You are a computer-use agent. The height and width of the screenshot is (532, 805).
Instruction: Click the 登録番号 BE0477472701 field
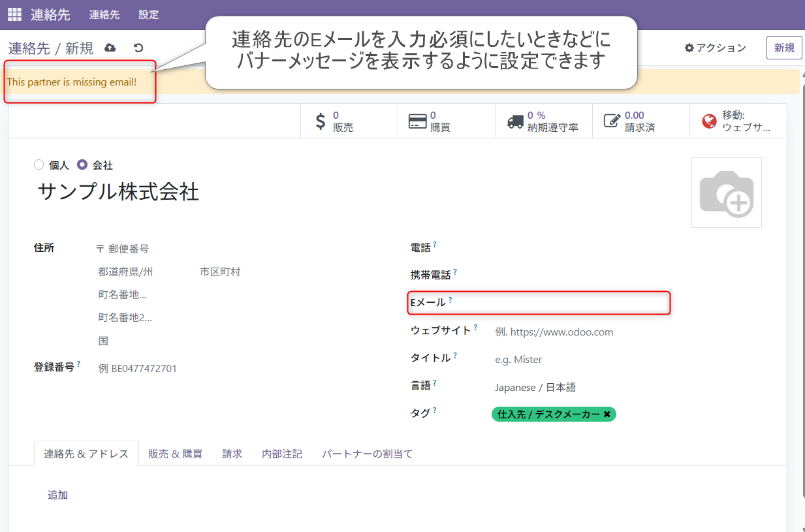point(242,368)
